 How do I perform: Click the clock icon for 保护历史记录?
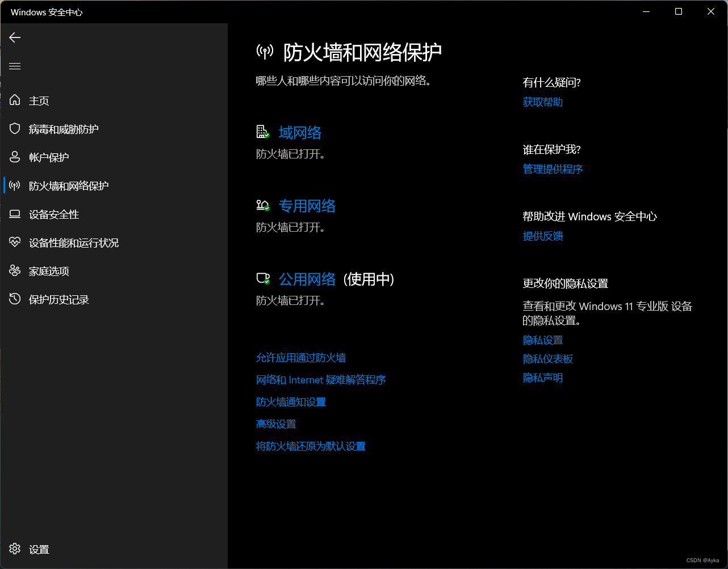pos(15,299)
